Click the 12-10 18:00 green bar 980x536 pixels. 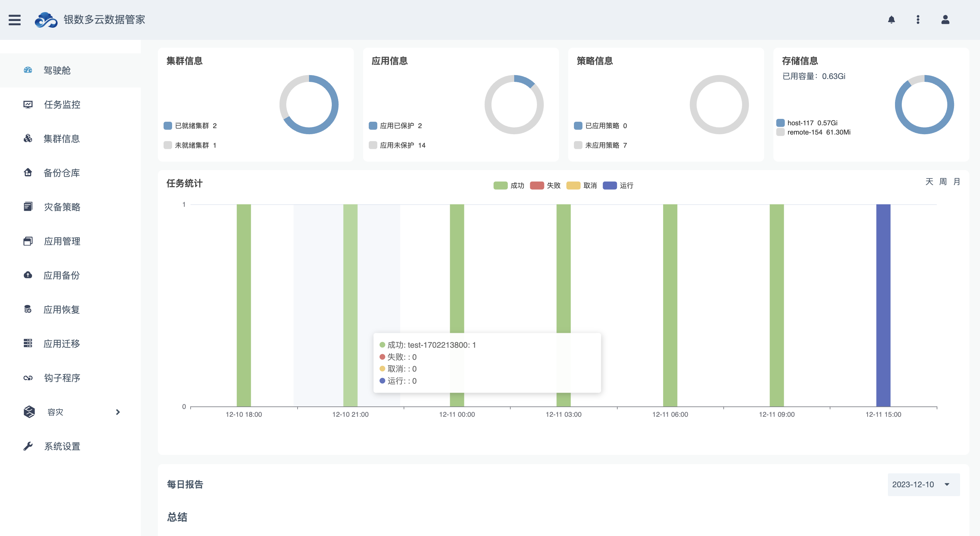click(244, 305)
